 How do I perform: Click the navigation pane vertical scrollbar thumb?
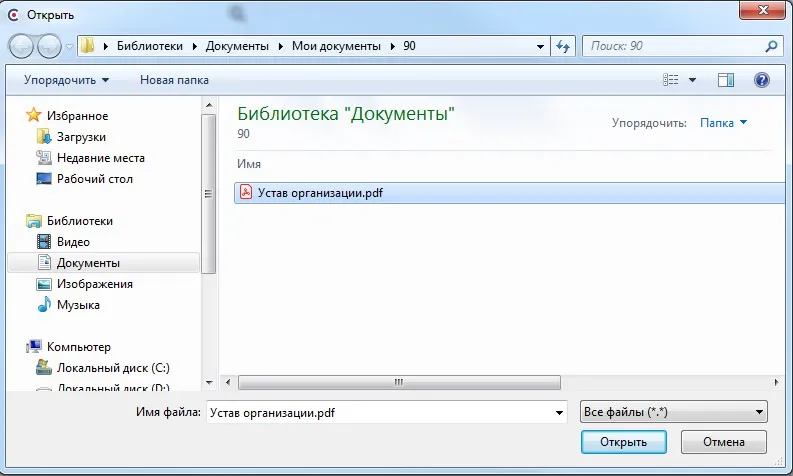click(209, 194)
